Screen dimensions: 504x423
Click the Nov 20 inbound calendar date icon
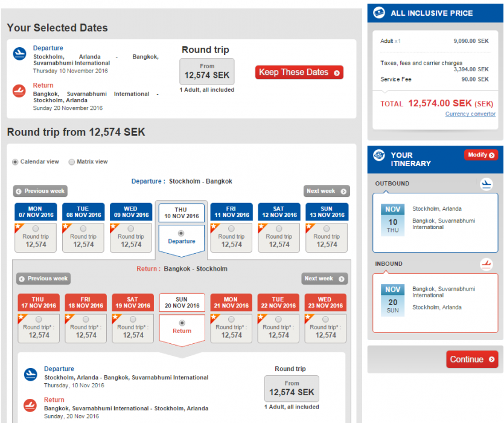393,300
